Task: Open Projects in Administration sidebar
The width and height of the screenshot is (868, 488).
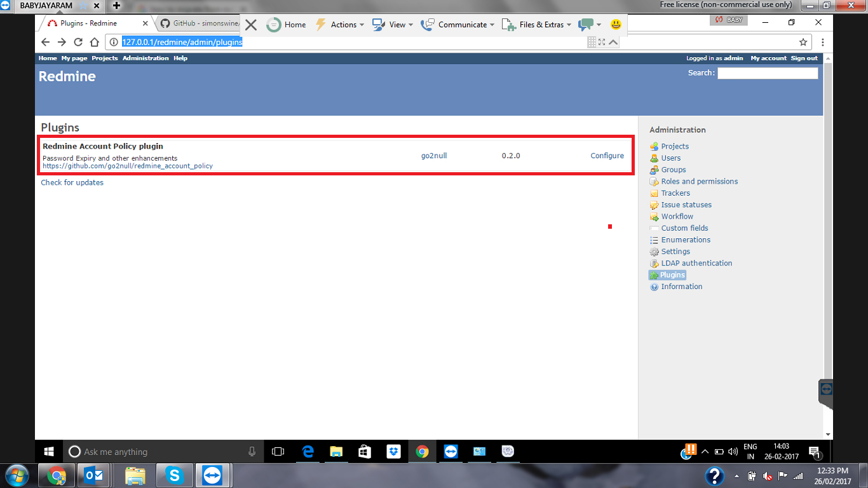Action: pyautogui.click(x=674, y=146)
